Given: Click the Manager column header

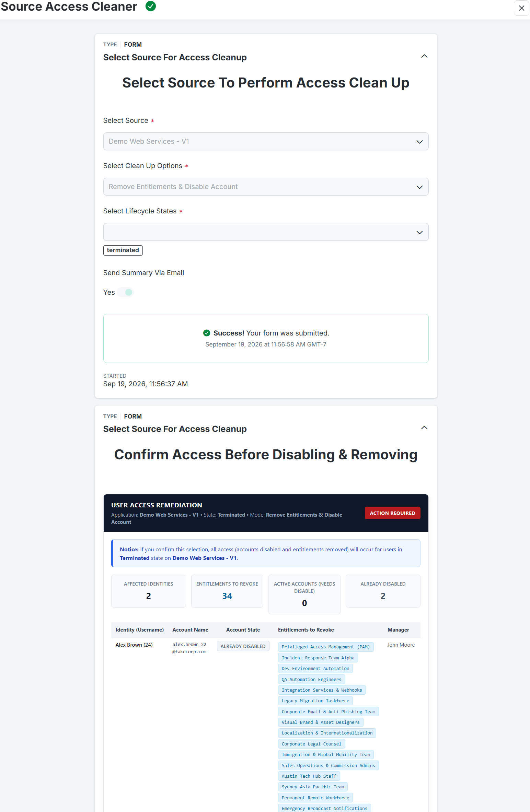Looking at the screenshot, I should click(398, 629).
